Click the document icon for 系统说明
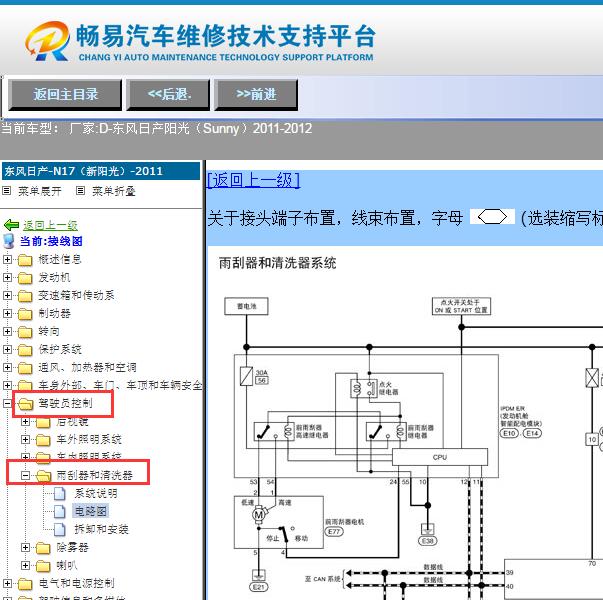The image size is (603, 600). click(x=60, y=494)
